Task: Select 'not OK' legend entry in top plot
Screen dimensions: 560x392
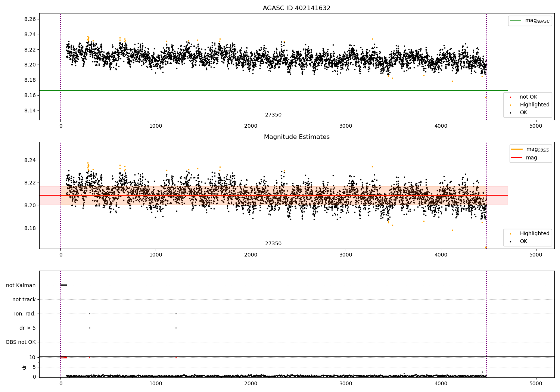Action: [x=528, y=97]
